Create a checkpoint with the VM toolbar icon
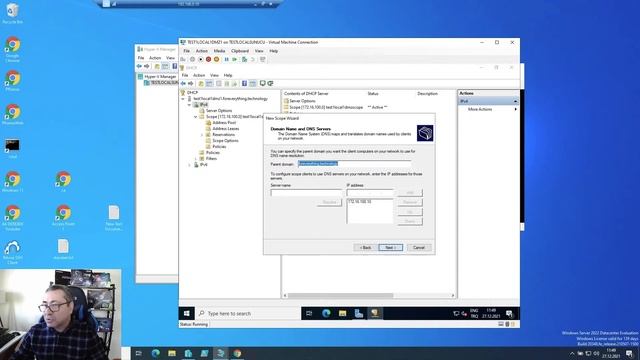Screen dimensions: 640x360 click(244, 60)
